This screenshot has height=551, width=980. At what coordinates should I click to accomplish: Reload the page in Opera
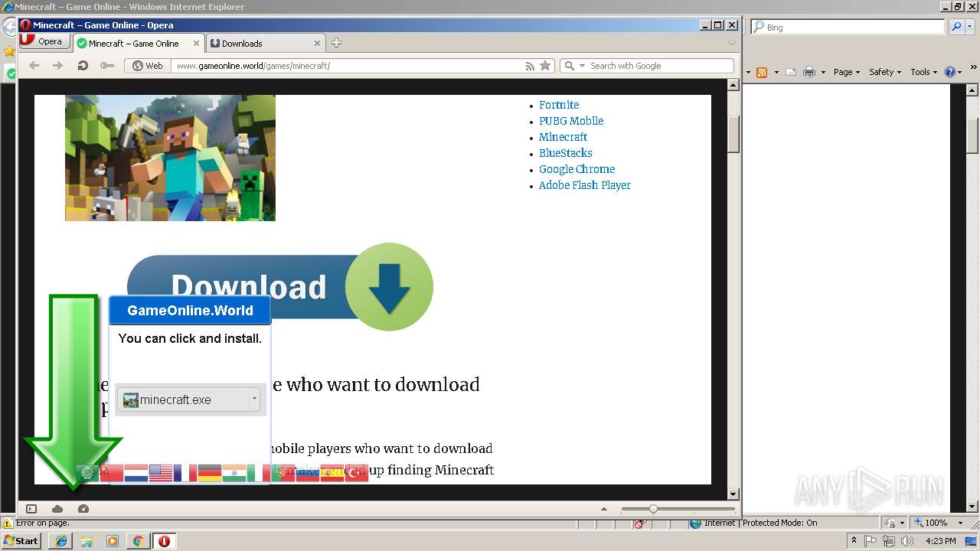point(83,66)
